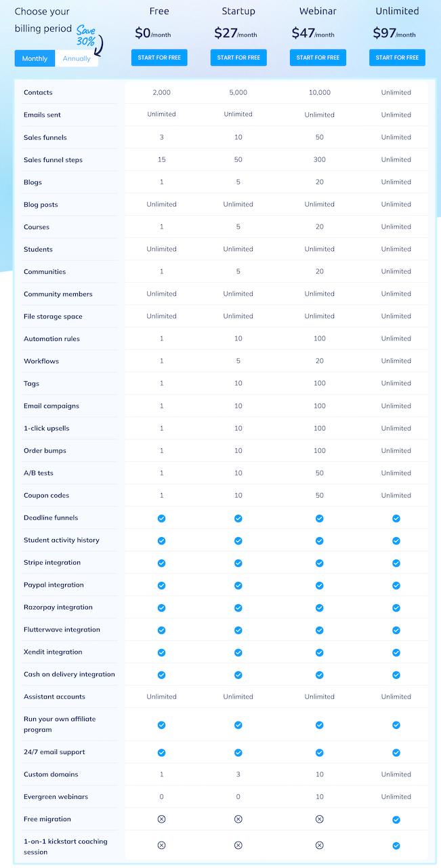
Task: Click START FOR FREE under the Startup plan
Action: pyautogui.click(x=238, y=58)
